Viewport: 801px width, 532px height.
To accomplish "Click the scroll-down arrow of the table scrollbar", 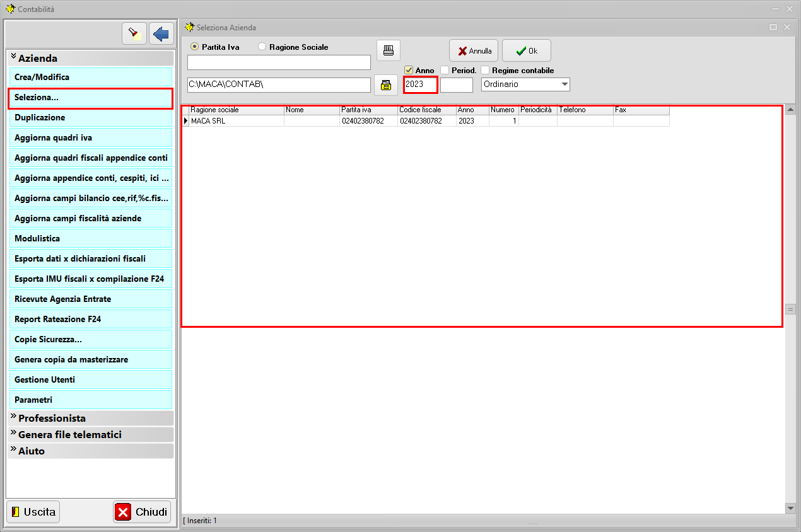I will tap(790, 508).
